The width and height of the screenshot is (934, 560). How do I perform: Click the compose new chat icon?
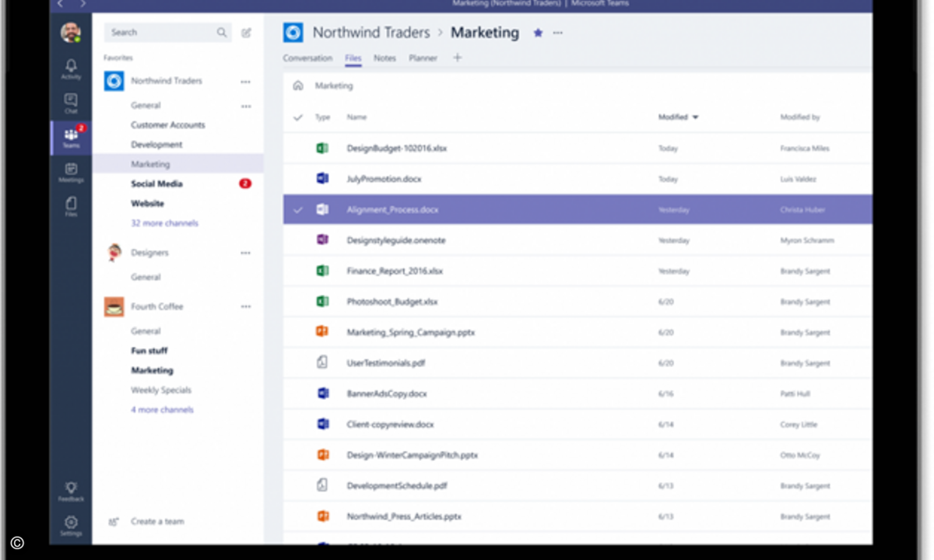click(246, 33)
